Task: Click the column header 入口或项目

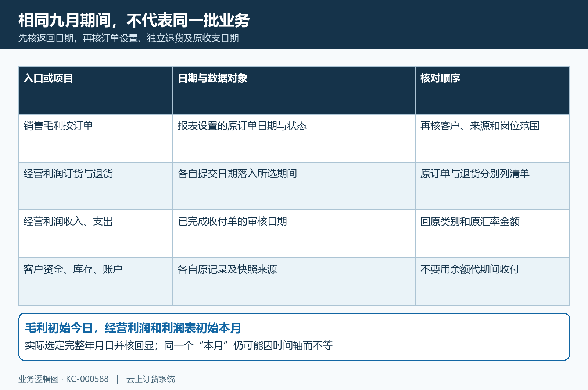Action: coord(96,90)
